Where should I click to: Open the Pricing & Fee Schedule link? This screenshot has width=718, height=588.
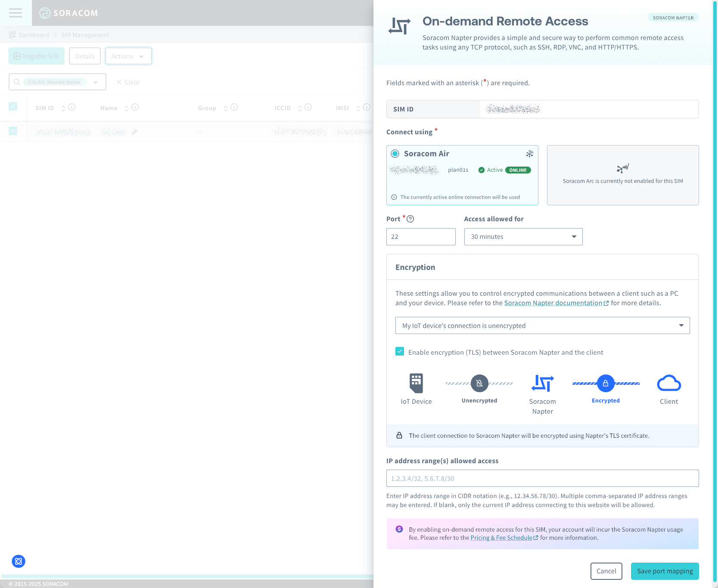(501, 538)
